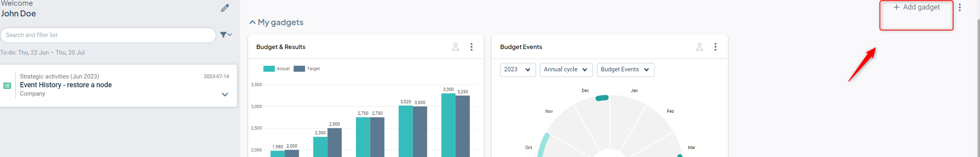Expand the Event History task chevron
The image size is (980, 157).
[225, 94]
